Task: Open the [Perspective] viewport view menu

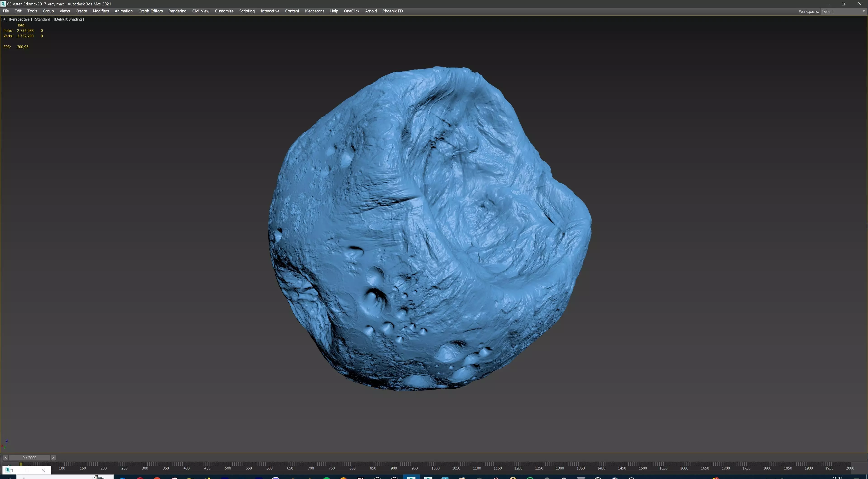Action: point(20,19)
